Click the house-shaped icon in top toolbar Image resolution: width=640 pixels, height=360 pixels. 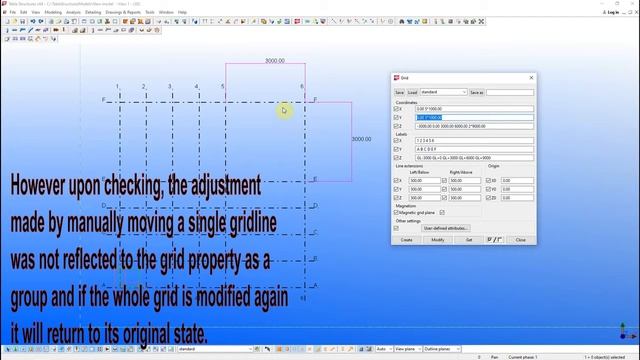(x=402, y=21)
